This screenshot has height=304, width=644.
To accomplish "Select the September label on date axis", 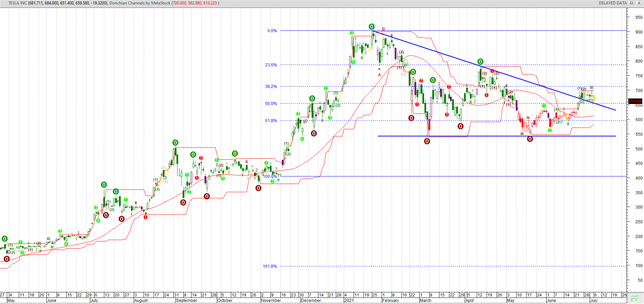I will [x=186, y=301].
